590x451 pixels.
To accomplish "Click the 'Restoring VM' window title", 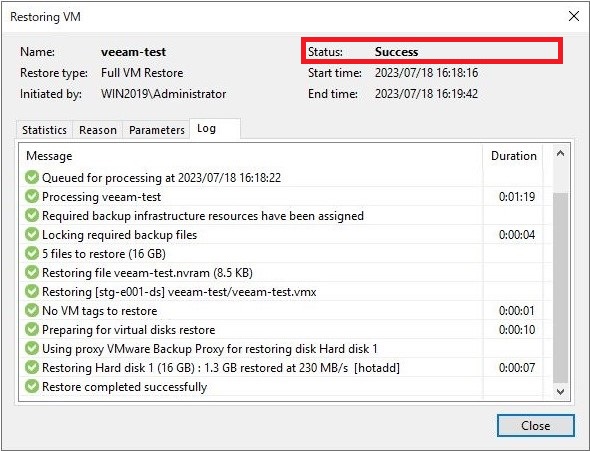I will (45, 17).
